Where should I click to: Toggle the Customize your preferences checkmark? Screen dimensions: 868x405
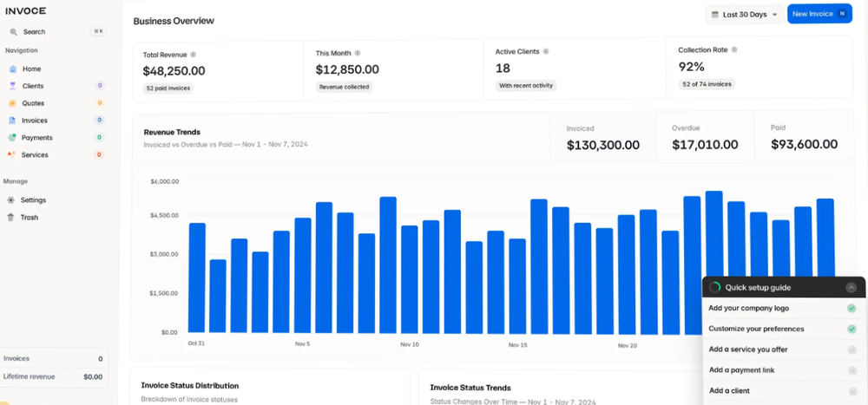click(852, 329)
